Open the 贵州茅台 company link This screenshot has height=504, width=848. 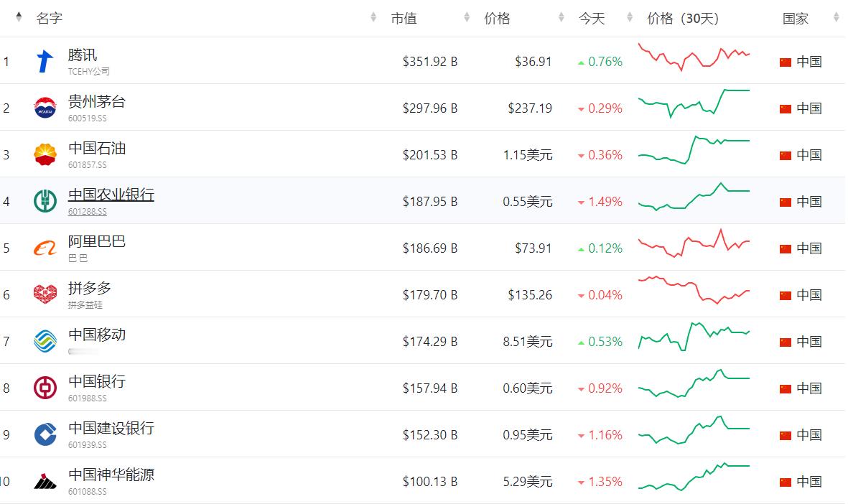tap(97, 102)
